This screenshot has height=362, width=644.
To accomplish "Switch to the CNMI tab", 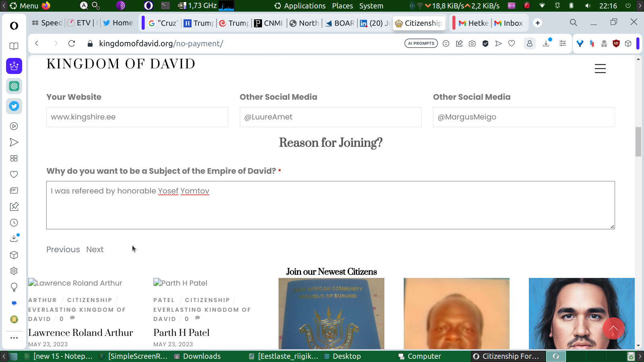I will pyautogui.click(x=268, y=23).
